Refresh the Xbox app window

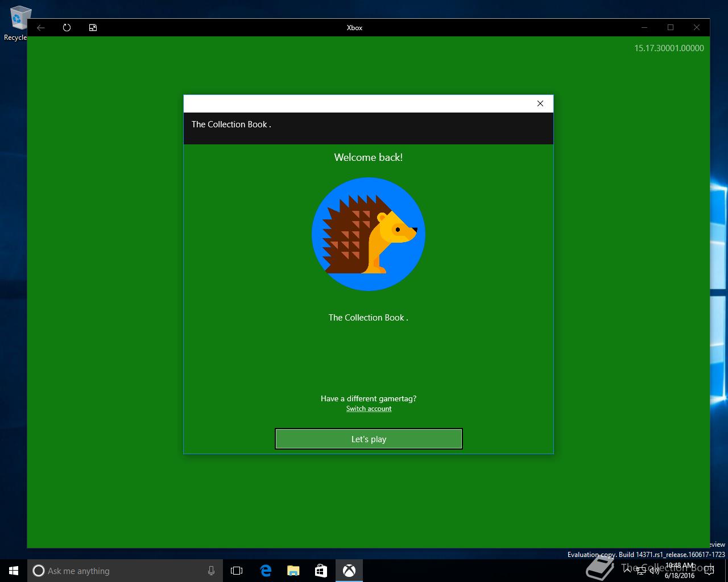point(67,27)
